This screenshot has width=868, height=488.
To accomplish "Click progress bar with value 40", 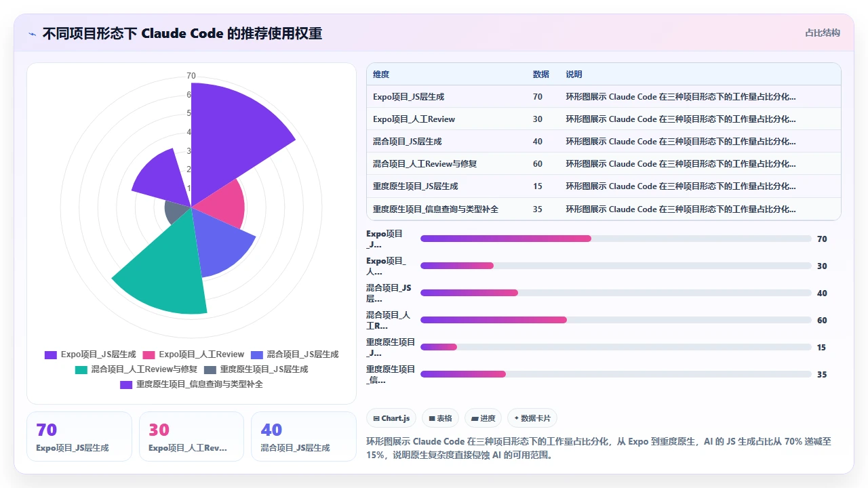I will 616,293.
